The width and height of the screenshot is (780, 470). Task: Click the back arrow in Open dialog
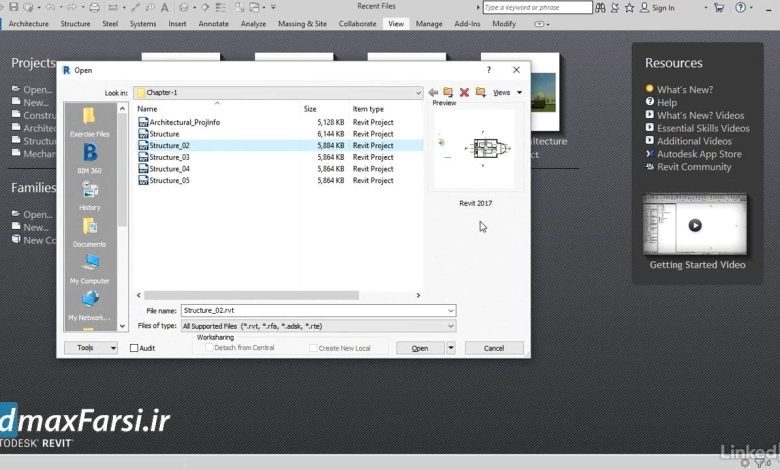click(433, 92)
